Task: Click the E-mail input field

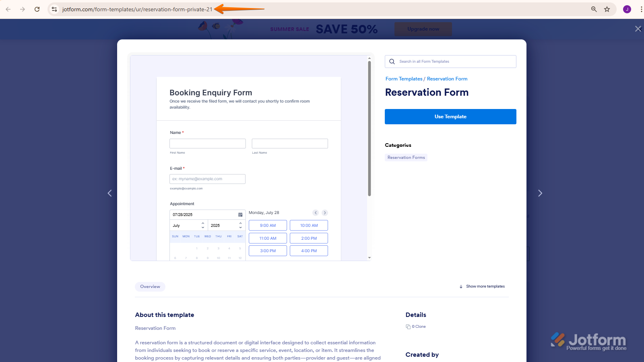Action: (x=208, y=179)
